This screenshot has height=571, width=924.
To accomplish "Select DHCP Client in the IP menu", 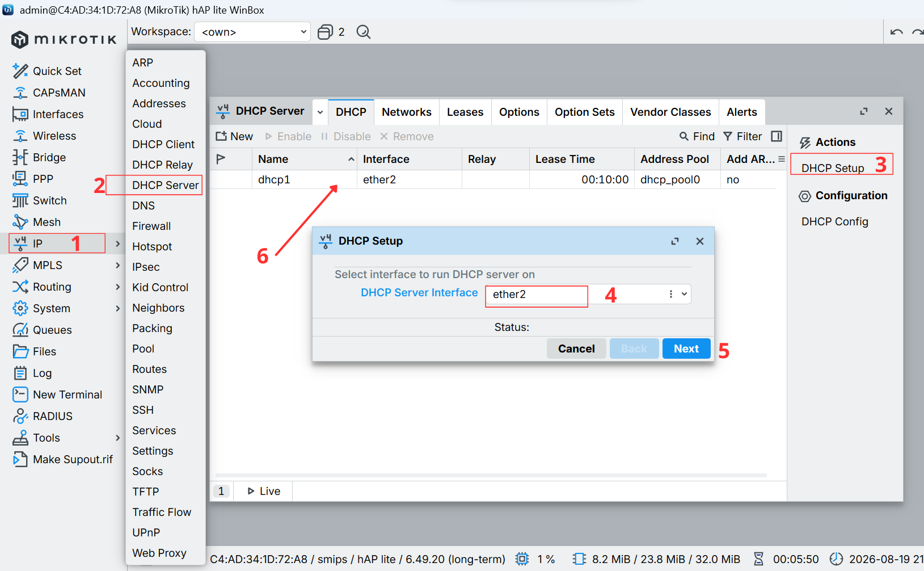I will [163, 144].
